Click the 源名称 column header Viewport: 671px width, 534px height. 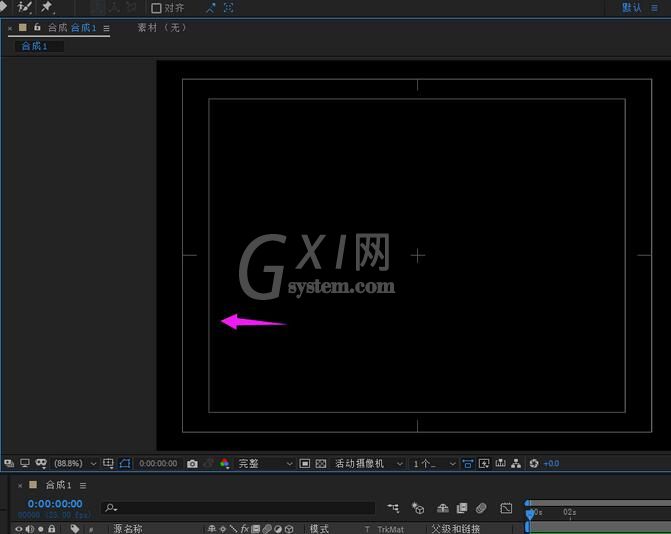pos(128,529)
